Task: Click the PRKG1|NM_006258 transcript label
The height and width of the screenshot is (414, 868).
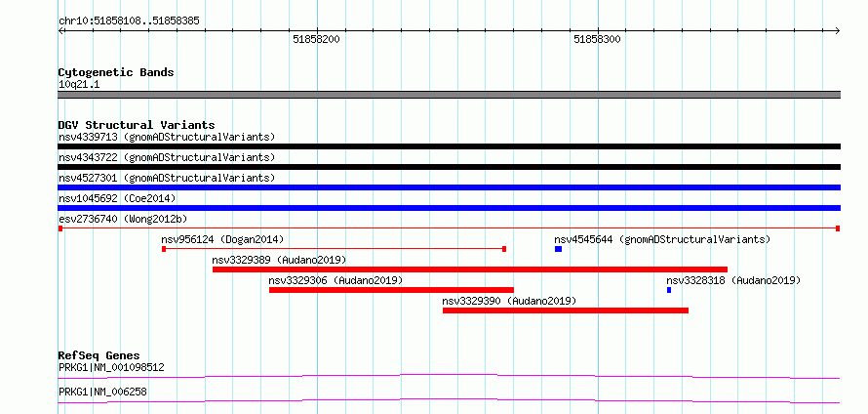Action: tap(102, 393)
